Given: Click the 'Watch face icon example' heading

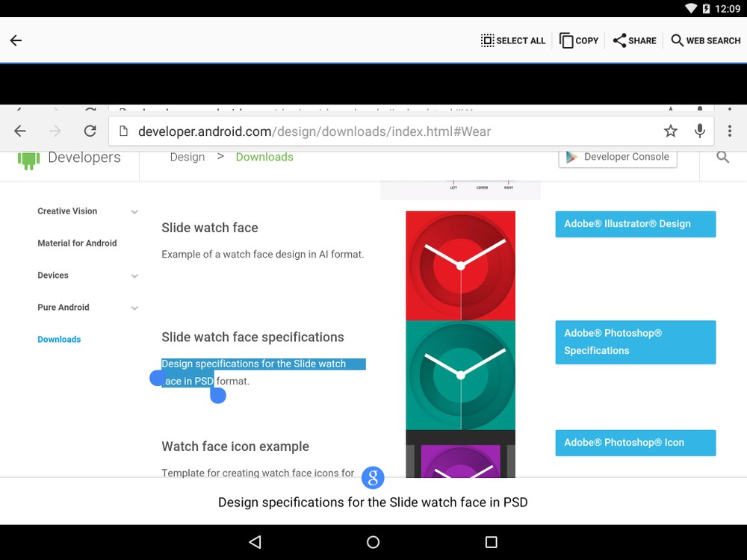Looking at the screenshot, I should click(x=235, y=447).
